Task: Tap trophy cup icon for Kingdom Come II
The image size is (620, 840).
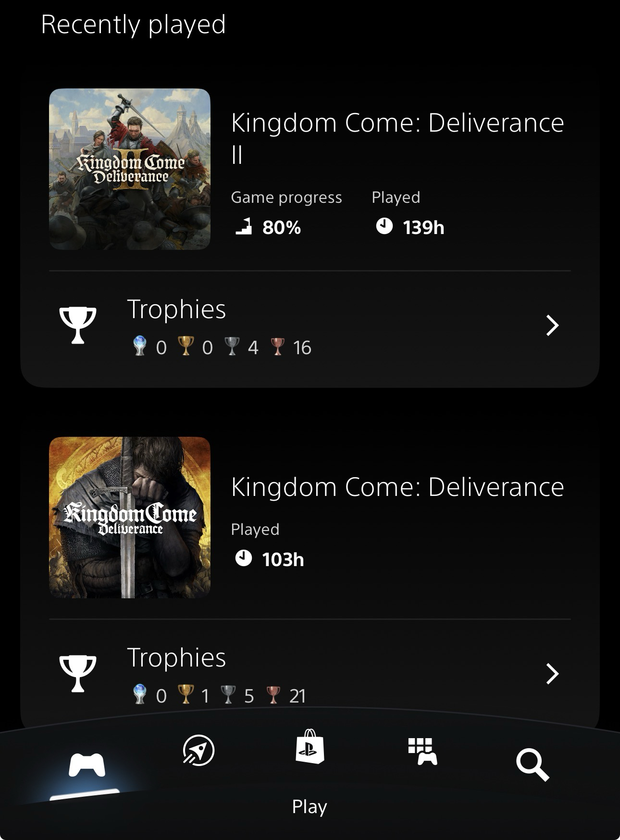Action: coord(77,325)
